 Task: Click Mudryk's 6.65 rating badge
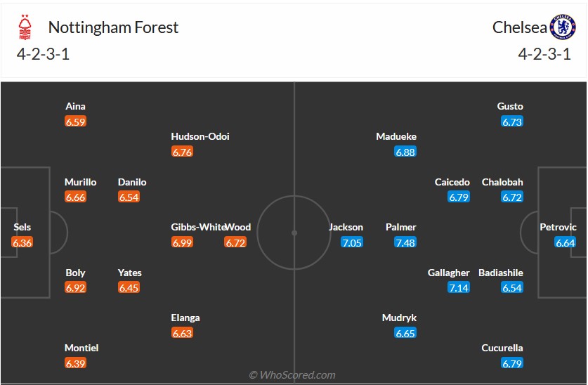tap(405, 333)
